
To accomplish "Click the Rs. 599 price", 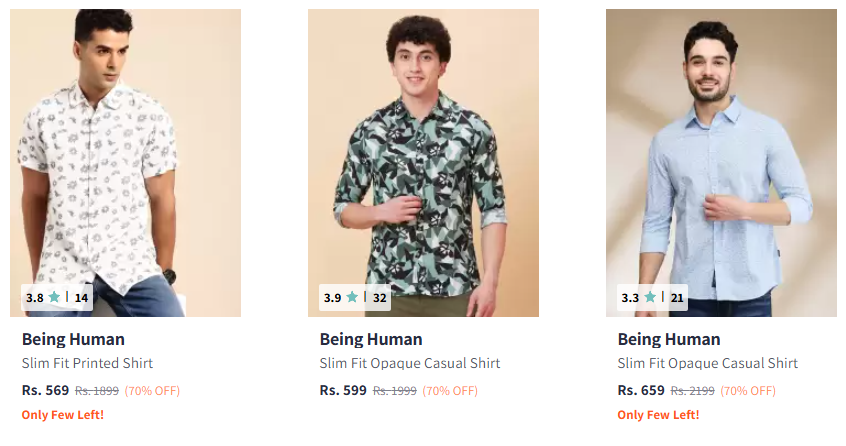I will 343,390.
